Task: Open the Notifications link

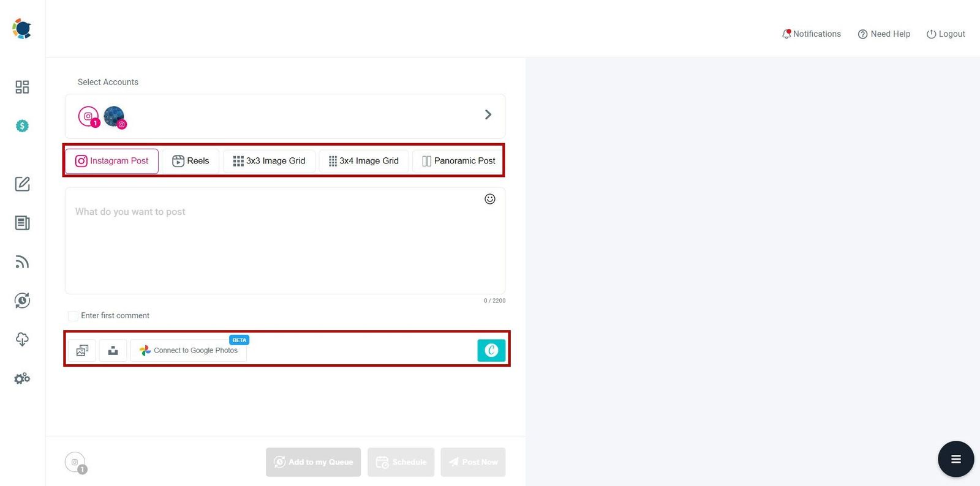Action: (811, 34)
